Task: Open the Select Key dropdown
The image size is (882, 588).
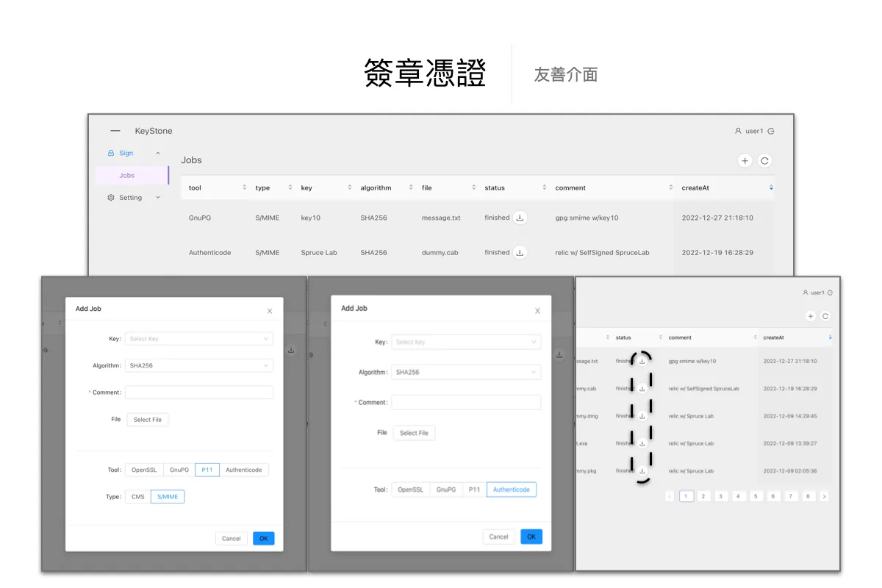Action: point(198,339)
